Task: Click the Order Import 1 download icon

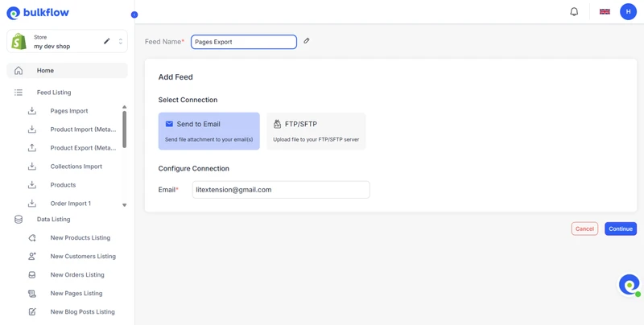Action: coord(32,203)
